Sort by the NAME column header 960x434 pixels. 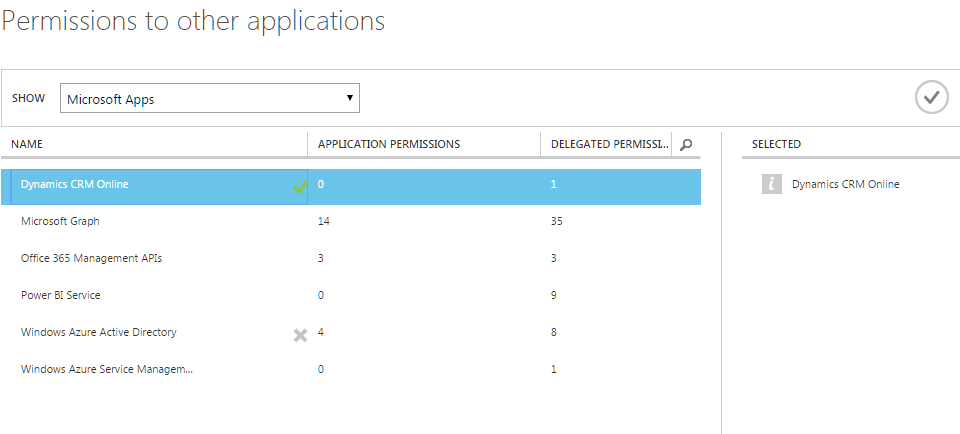[27, 144]
